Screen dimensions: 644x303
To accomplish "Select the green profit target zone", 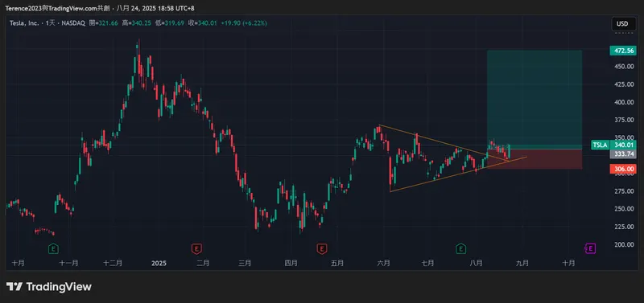I will (535, 100).
